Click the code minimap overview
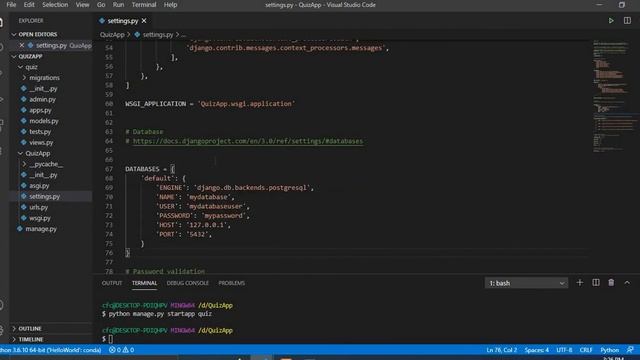Image resolution: width=640 pixels, height=360 pixels. 614,96
